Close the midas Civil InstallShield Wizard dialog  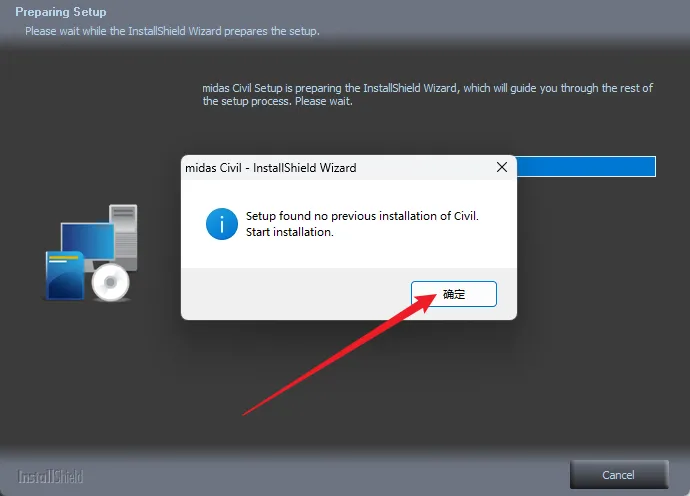click(x=502, y=167)
